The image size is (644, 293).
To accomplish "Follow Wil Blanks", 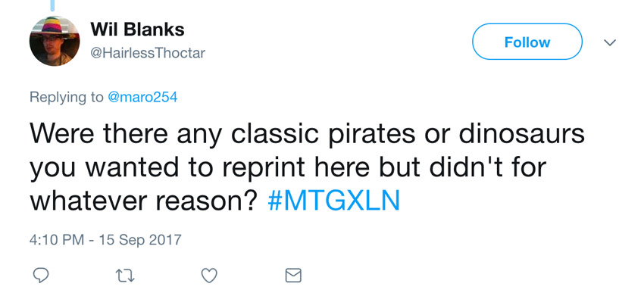I will (x=527, y=42).
